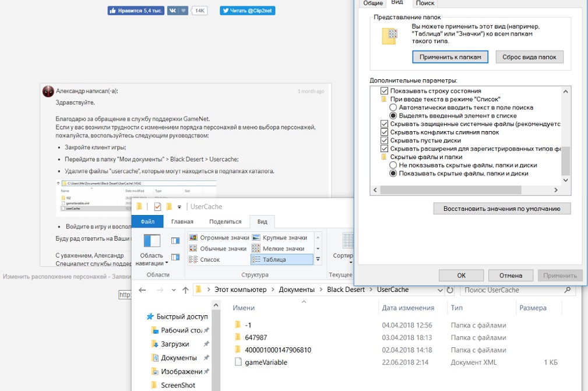
Task: Click the horizontal scrollbar in advanced settings
Action: coord(450,190)
